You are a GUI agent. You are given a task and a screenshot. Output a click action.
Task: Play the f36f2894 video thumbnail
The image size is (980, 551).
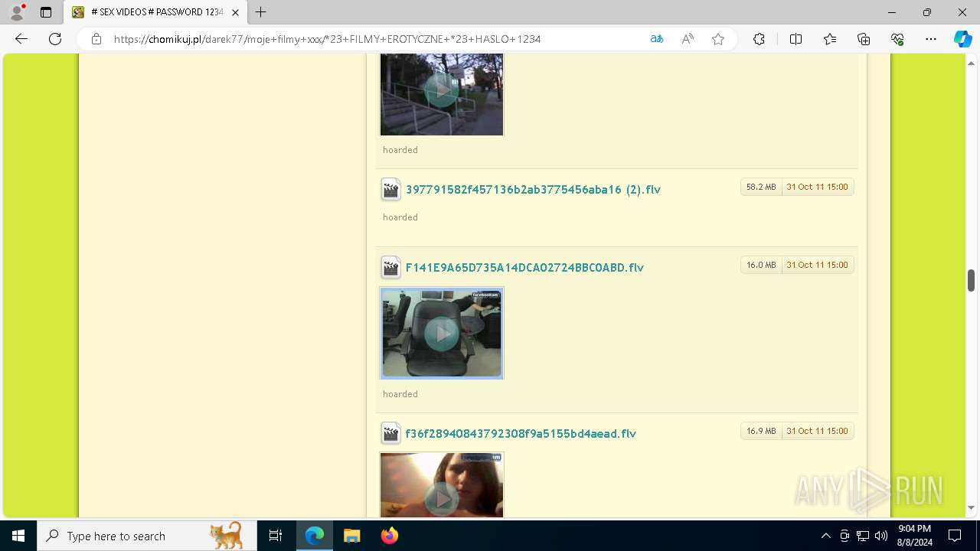(442, 485)
